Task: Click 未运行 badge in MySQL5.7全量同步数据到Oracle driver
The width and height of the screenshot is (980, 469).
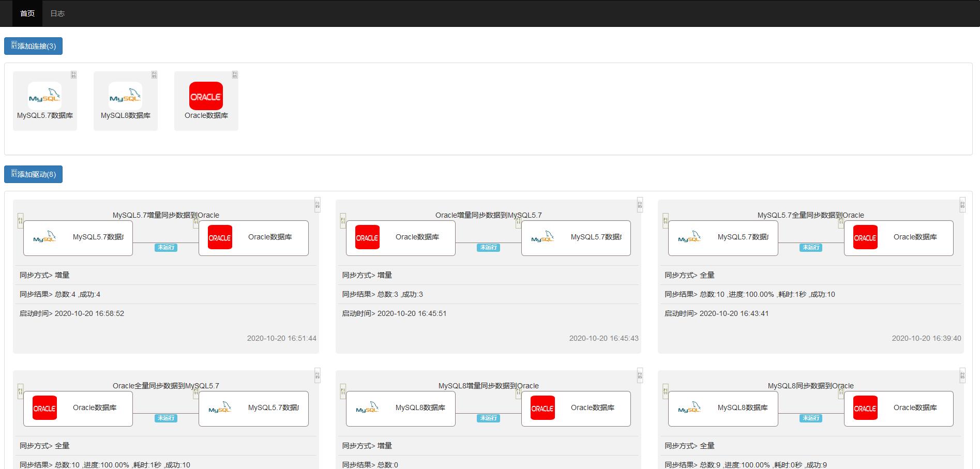Action: pos(811,248)
